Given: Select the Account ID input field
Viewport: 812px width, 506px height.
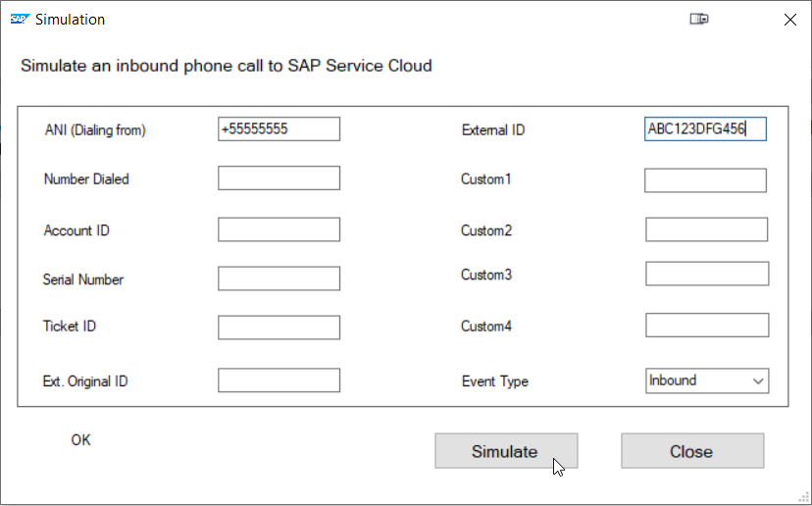Looking at the screenshot, I should [x=279, y=229].
